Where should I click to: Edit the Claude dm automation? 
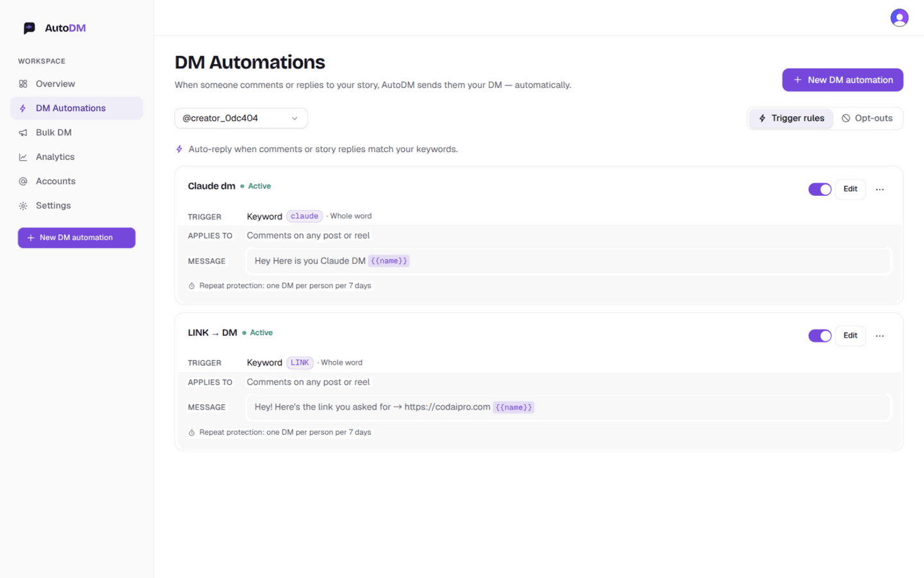pos(850,189)
